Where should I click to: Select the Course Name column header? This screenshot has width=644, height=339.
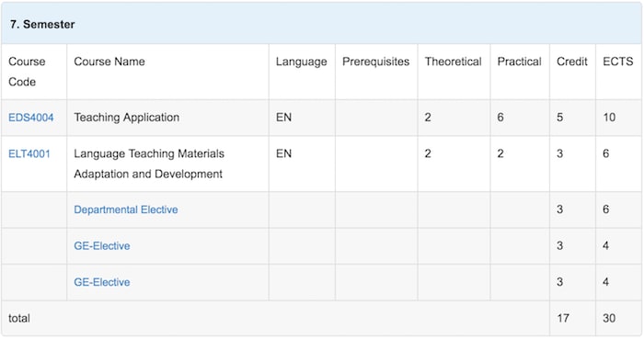coord(109,62)
